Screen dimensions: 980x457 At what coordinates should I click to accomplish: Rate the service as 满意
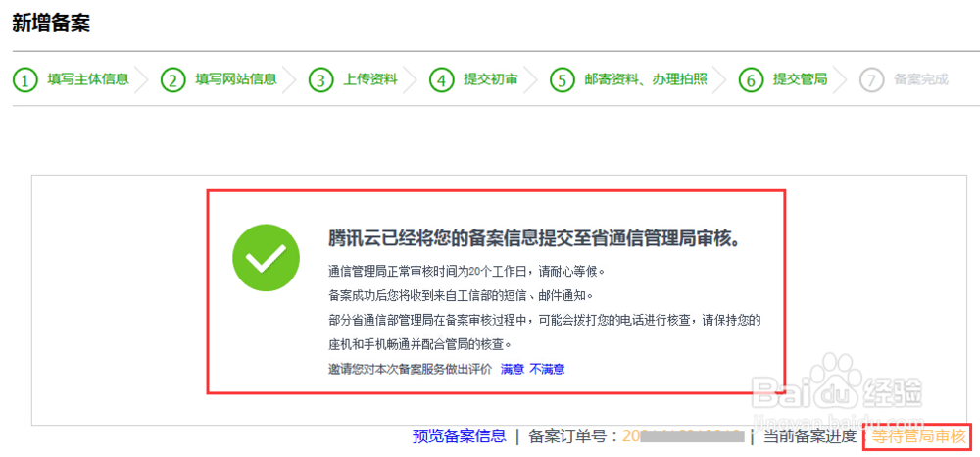pyautogui.click(x=513, y=369)
